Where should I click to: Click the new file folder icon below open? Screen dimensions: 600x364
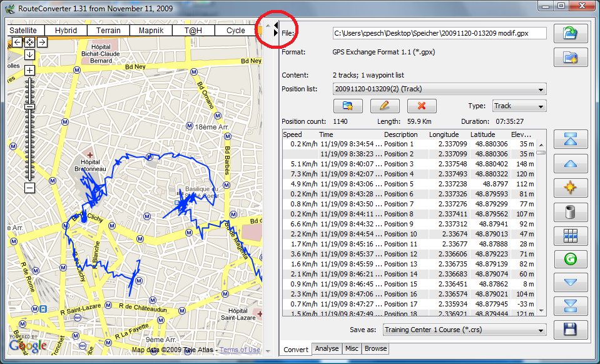coord(571,58)
